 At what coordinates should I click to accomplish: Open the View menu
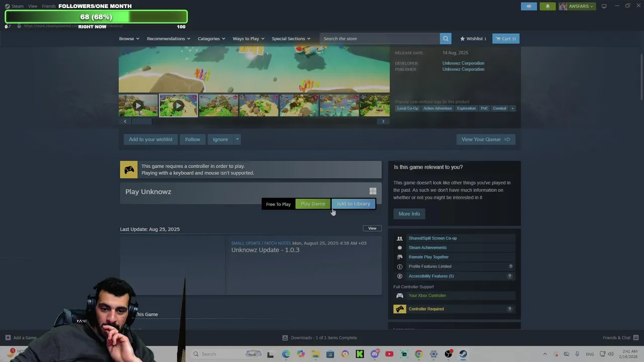[x=33, y=6]
